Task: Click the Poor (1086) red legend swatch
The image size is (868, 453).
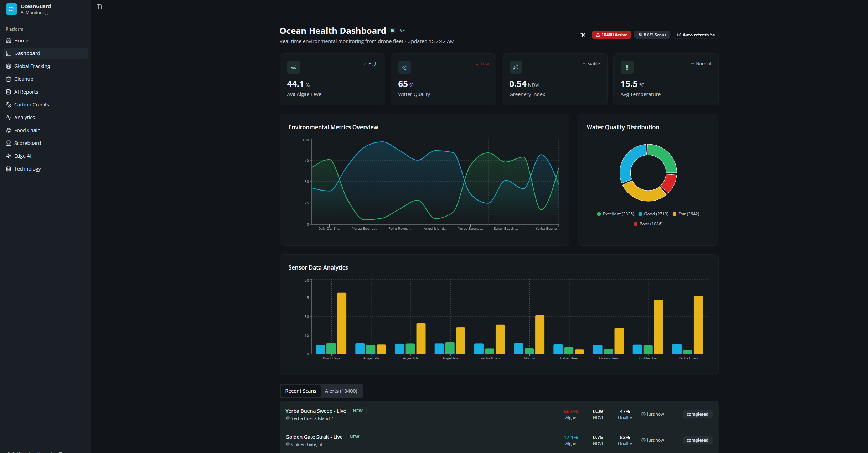Action: pos(635,224)
